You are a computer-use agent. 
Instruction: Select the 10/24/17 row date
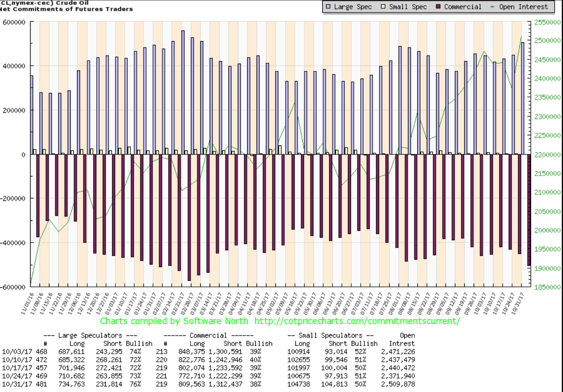(17, 376)
